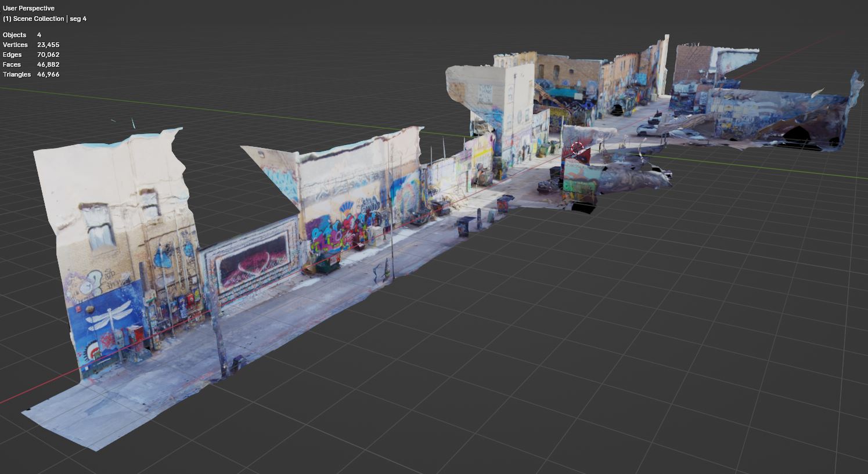Click the 'User Perspective' overlay text
The height and width of the screenshot is (474, 868).
coord(28,8)
